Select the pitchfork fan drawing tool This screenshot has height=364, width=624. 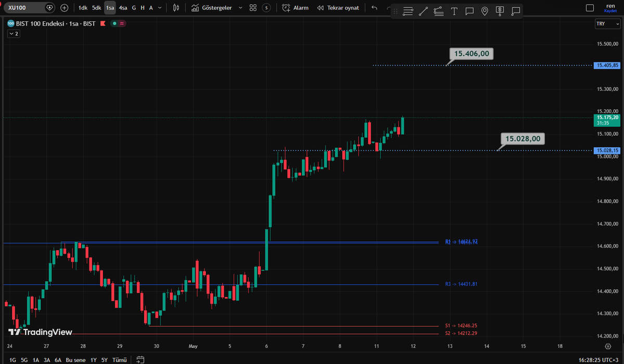(439, 11)
